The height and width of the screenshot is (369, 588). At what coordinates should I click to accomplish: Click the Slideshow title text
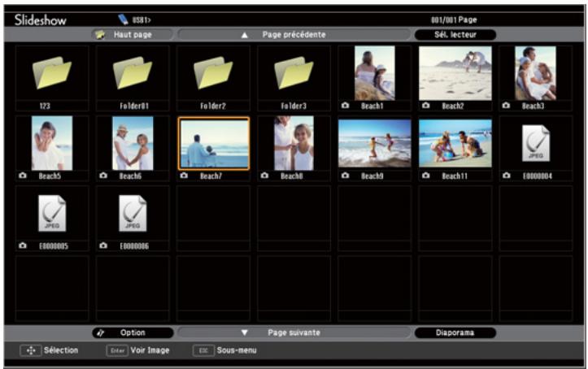pyautogui.click(x=41, y=20)
